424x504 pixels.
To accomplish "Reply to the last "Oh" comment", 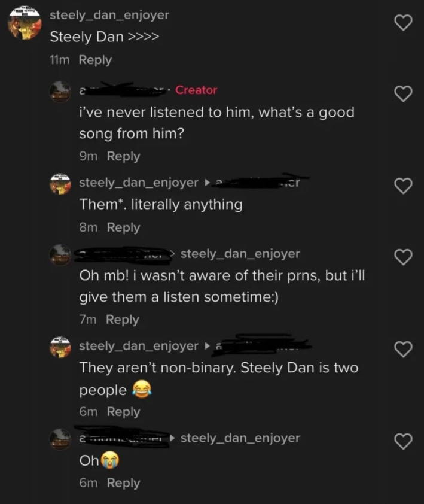I will tap(123, 483).
